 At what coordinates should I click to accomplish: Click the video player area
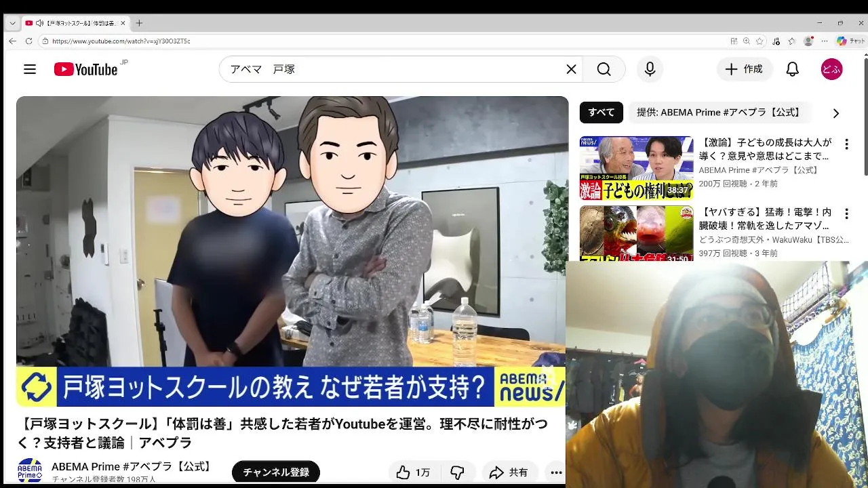tap(292, 251)
